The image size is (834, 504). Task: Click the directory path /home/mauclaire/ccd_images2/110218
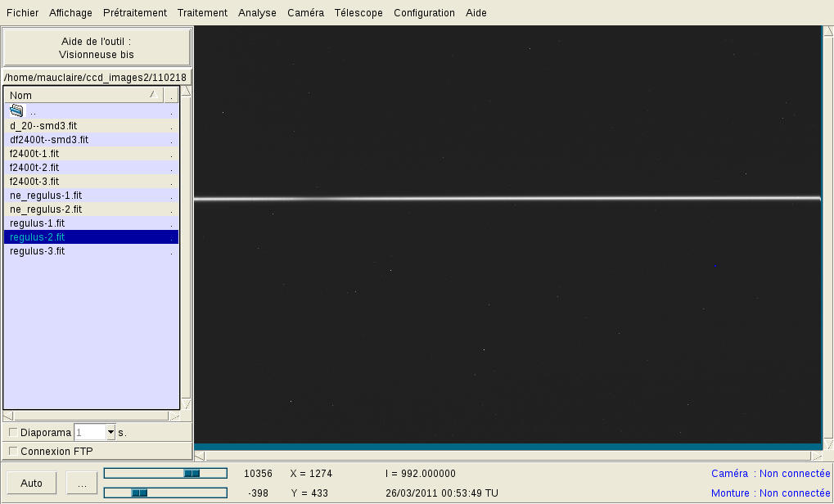(x=95, y=77)
